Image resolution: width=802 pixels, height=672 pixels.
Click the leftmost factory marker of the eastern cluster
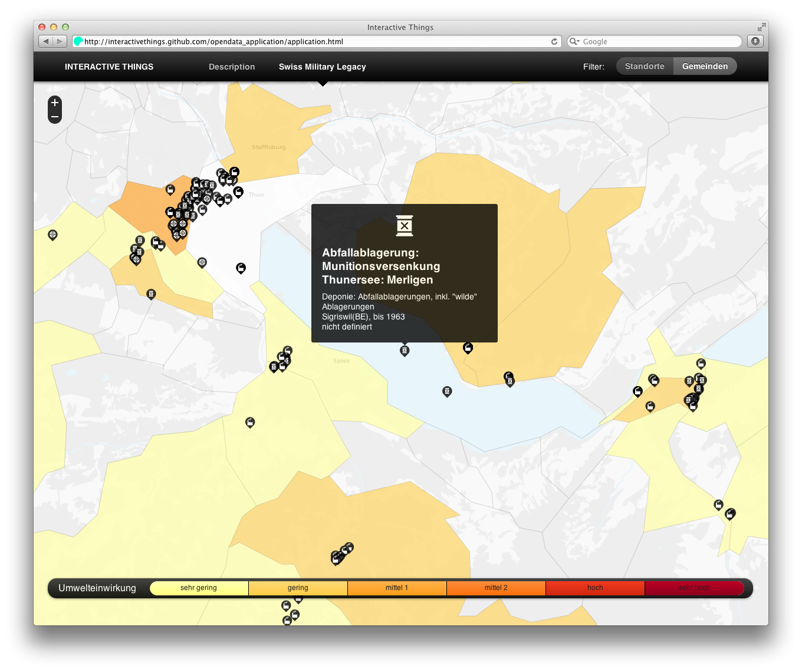(x=637, y=391)
